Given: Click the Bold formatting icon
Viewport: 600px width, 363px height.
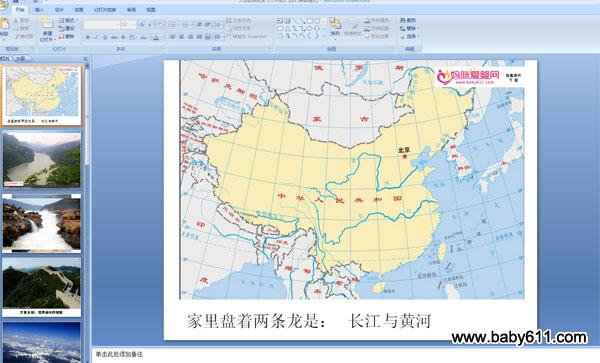Looking at the screenshot, I should click(x=88, y=37).
